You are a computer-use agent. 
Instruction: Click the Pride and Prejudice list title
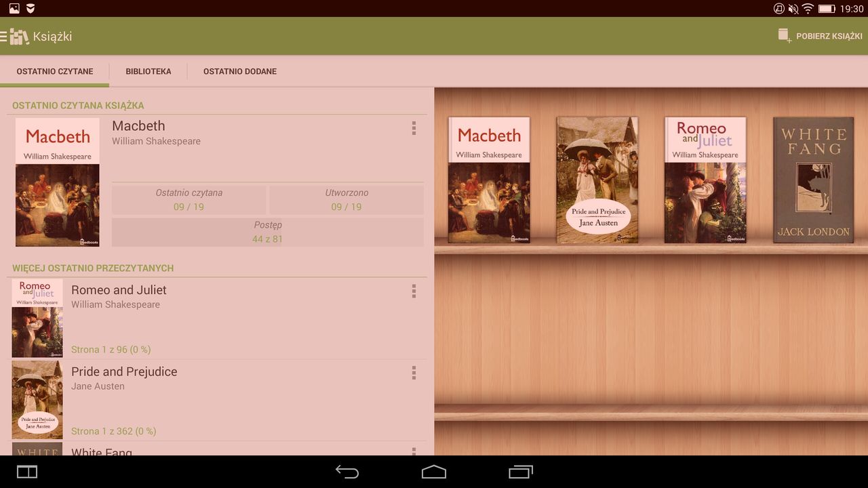click(124, 371)
